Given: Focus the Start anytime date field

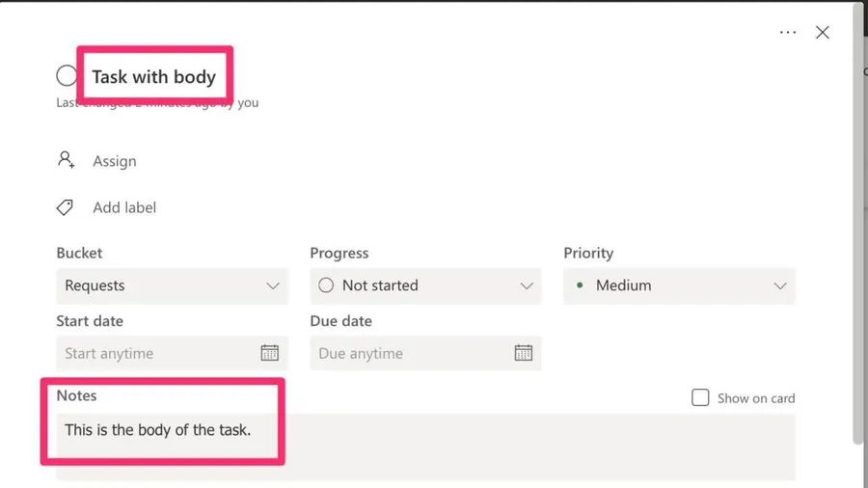Looking at the screenshot, I should [x=154, y=353].
